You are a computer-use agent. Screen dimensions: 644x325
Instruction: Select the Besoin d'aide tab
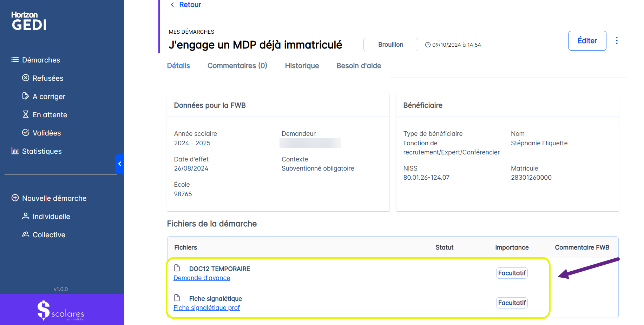tap(359, 66)
